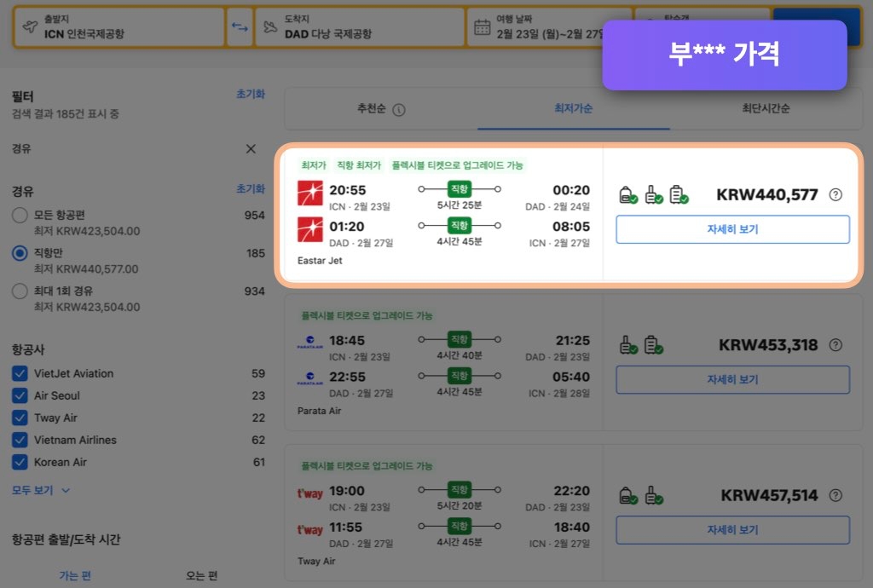Click the carry-on baggage icon on Eastar Jet fare
Screen dimensions: 873x588
[652, 193]
